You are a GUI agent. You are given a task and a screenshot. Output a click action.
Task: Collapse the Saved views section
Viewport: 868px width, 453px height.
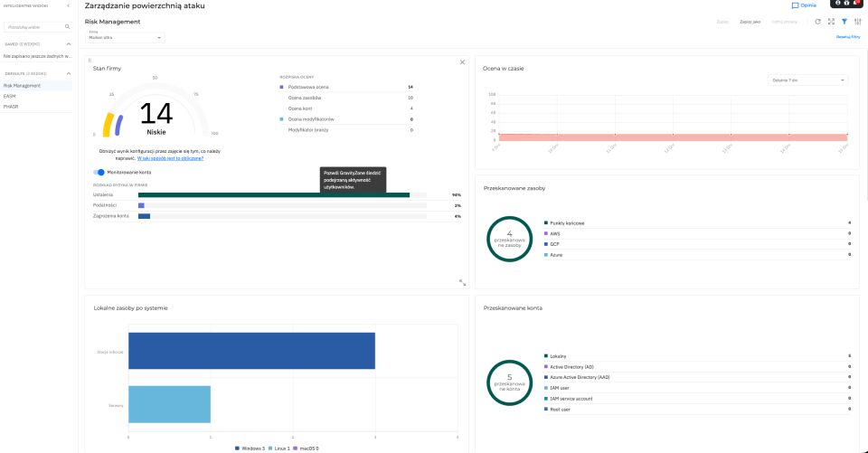pos(70,42)
